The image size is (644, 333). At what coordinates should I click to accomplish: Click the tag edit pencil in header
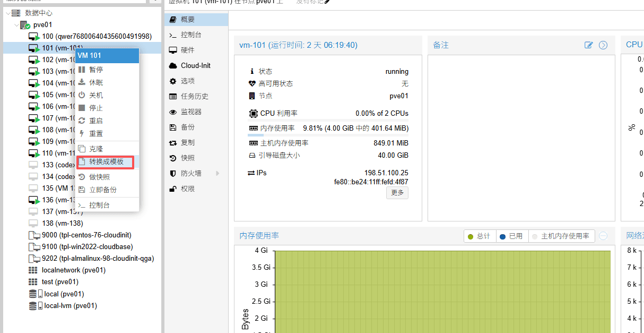click(x=327, y=2)
